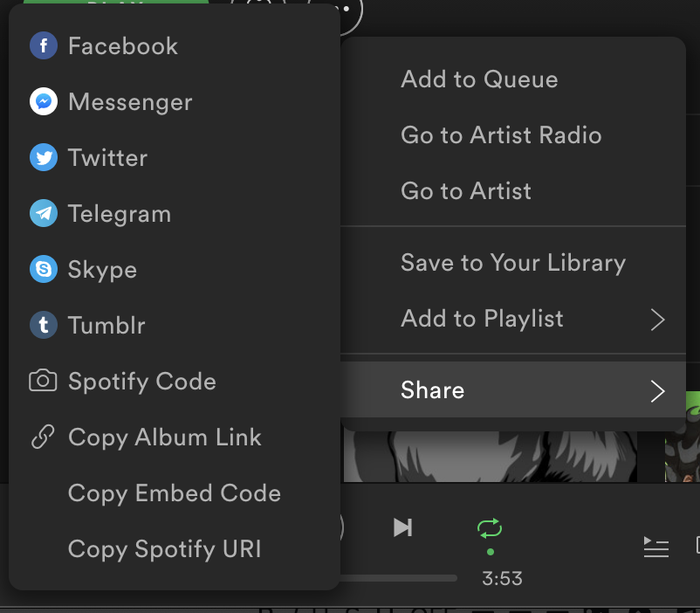Select Go to Artist Radio
The width and height of the screenshot is (700, 613).
coord(501,135)
